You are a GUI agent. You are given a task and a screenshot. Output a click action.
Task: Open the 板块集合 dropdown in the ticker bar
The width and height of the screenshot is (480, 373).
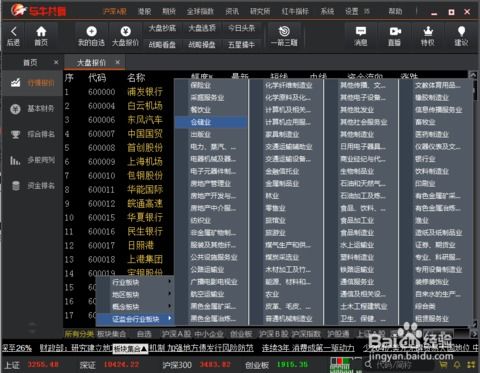point(130,349)
